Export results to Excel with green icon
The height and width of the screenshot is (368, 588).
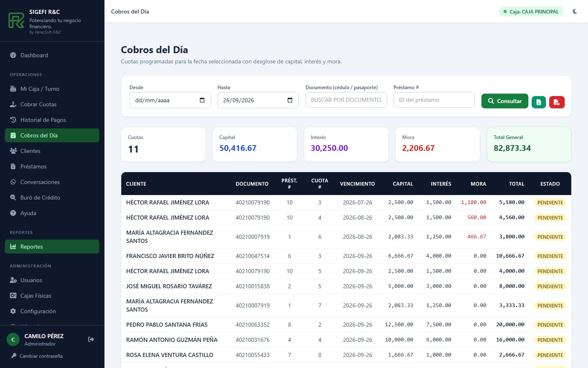tap(539, 102)
